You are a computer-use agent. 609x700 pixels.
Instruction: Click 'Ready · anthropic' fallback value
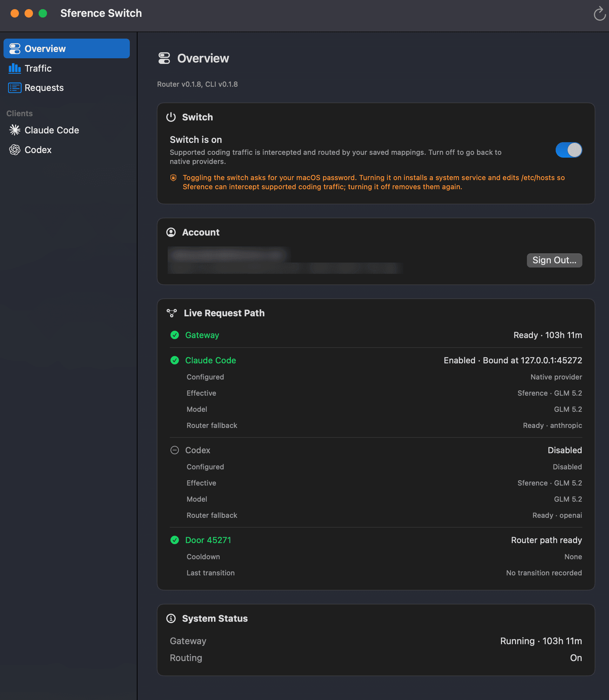tap(553, 425)
